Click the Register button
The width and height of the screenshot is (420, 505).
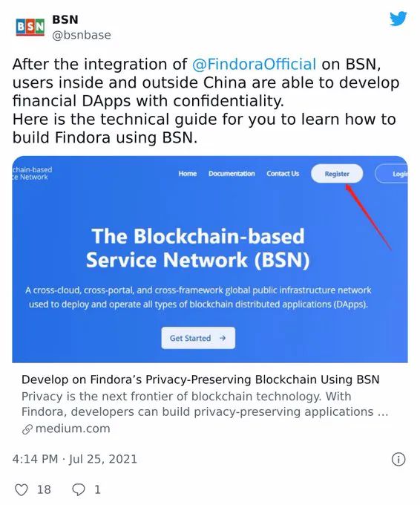337,174
